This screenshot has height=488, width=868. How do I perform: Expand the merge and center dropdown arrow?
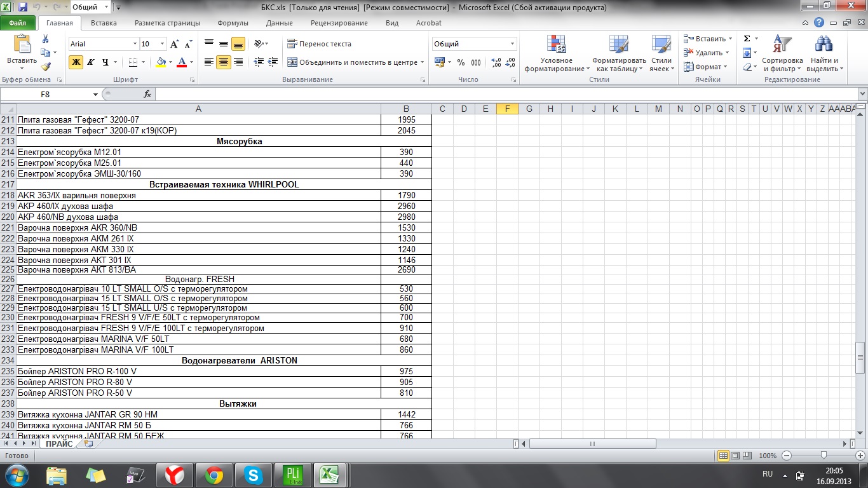pyautogui.click(x=422, y=62)
